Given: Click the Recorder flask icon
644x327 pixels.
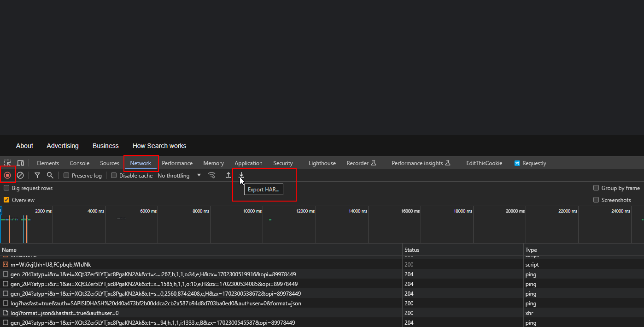Looking at the screenshot, I should point(374,163).
